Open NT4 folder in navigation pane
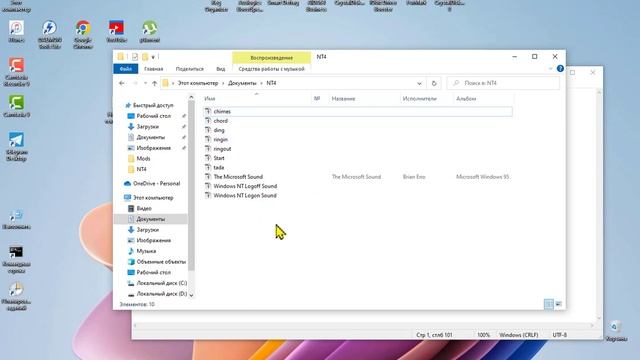 [141, 169]
